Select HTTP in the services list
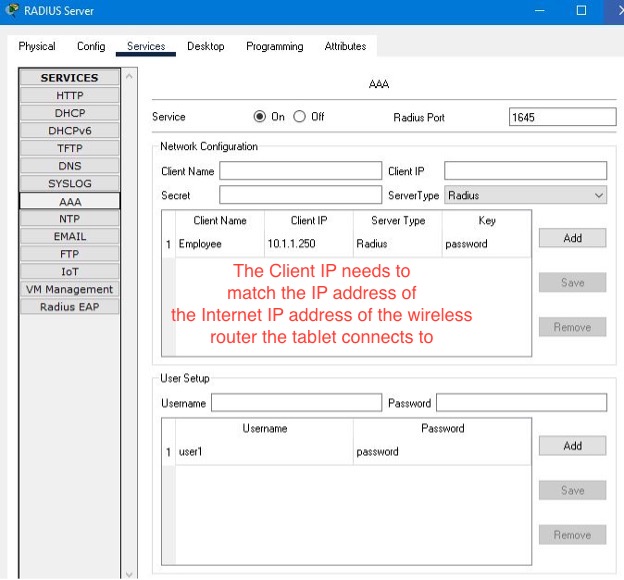Screen dimensions: 624x580 pyautogui.click(x=70, y=96)
